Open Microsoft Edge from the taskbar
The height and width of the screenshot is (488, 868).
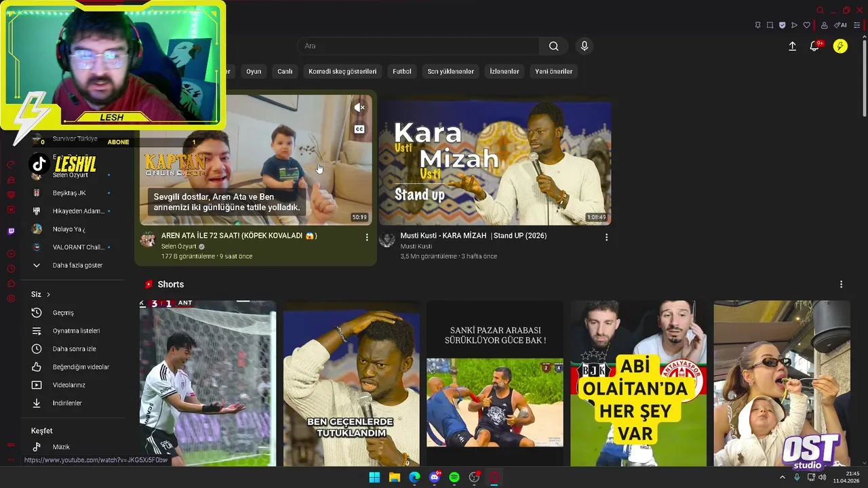click(414, 477)
